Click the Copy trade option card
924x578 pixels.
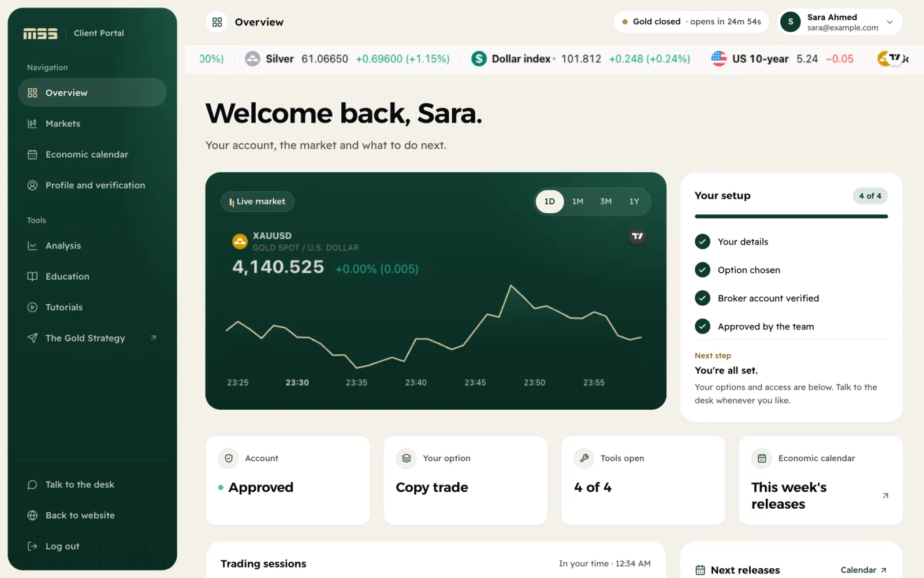(465, 480)
